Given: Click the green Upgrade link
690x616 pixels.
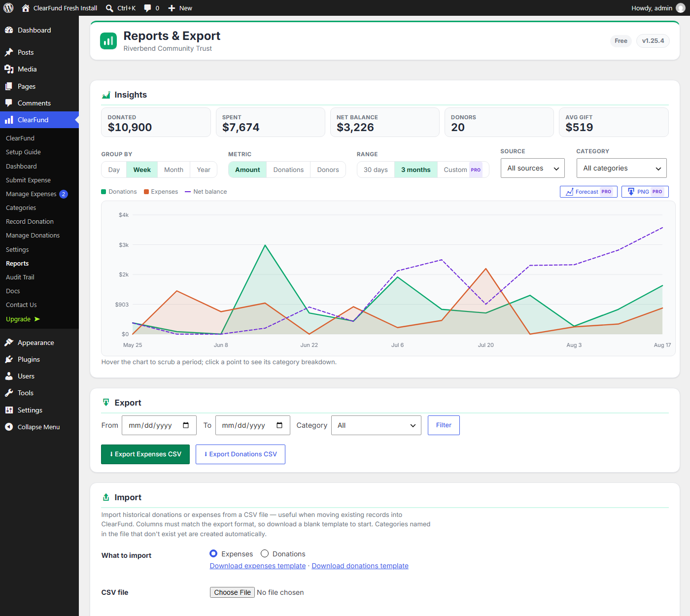Looking at the screenshot, I should coord(23,319).
